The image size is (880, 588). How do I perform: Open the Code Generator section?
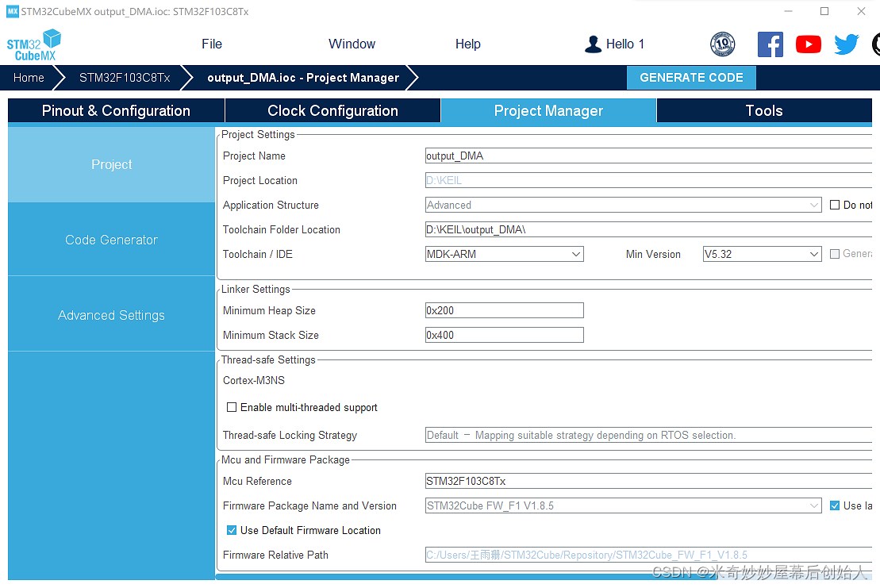coord(111,240)
